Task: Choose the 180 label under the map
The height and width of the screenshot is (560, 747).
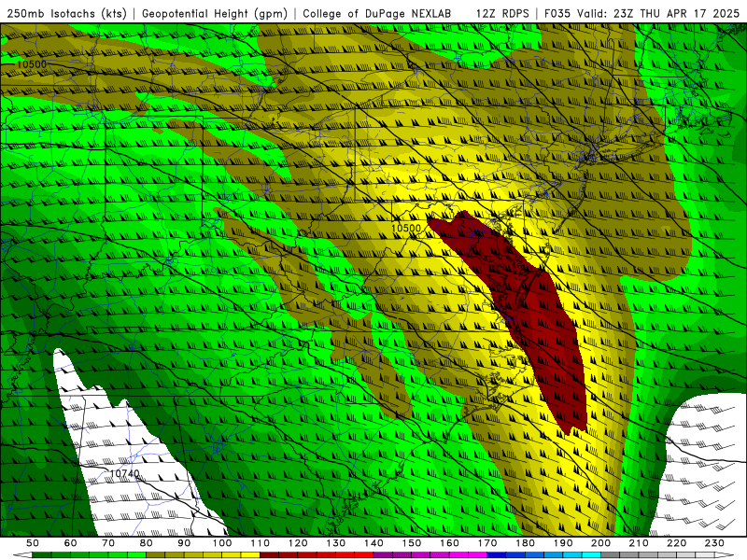Action: [x=525, y=543]
